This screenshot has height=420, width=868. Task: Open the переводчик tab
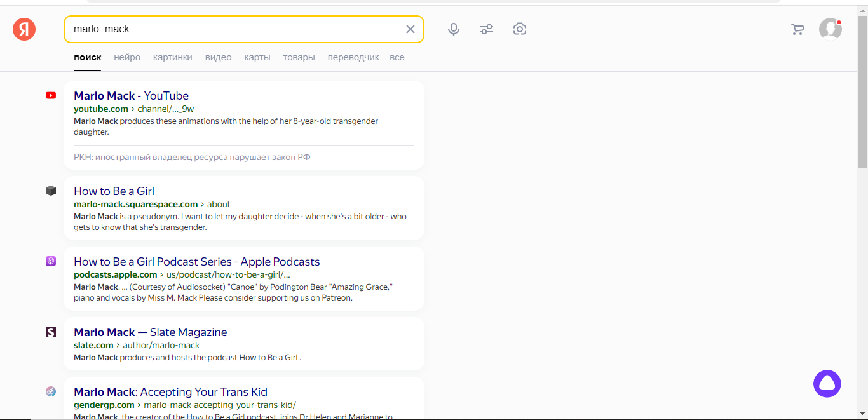[353, 57]
